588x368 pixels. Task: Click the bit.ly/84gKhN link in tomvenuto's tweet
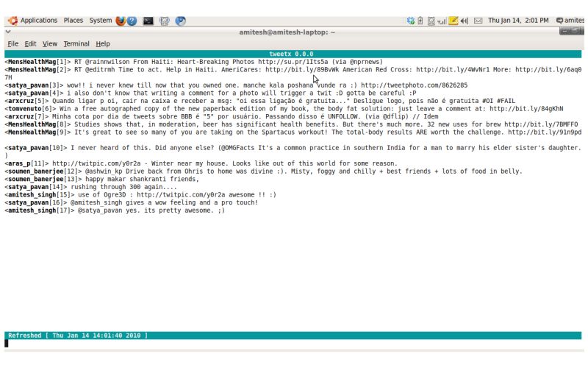tap(526, 109)
